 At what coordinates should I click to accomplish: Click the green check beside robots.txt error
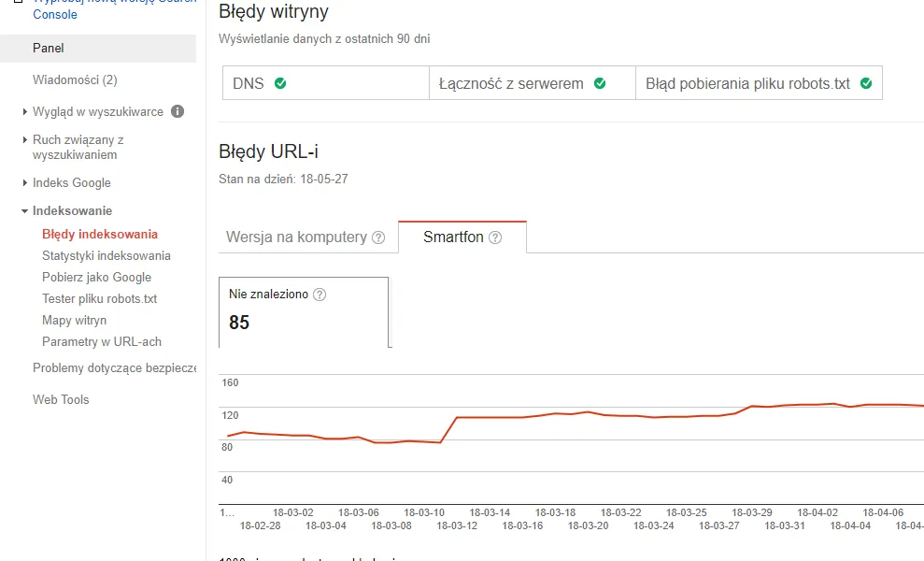pos(866,83)
